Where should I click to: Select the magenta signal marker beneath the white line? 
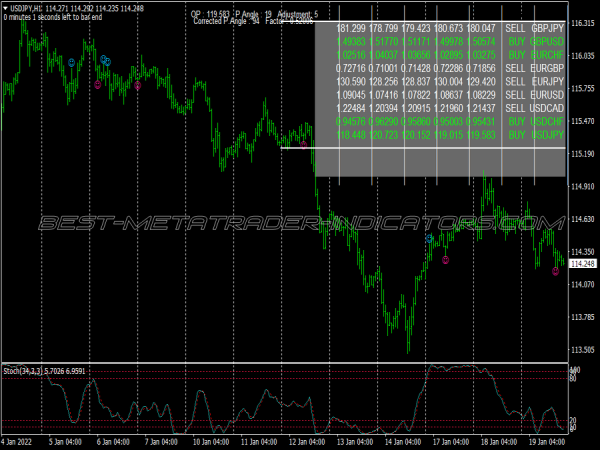[x=305, y=145]
